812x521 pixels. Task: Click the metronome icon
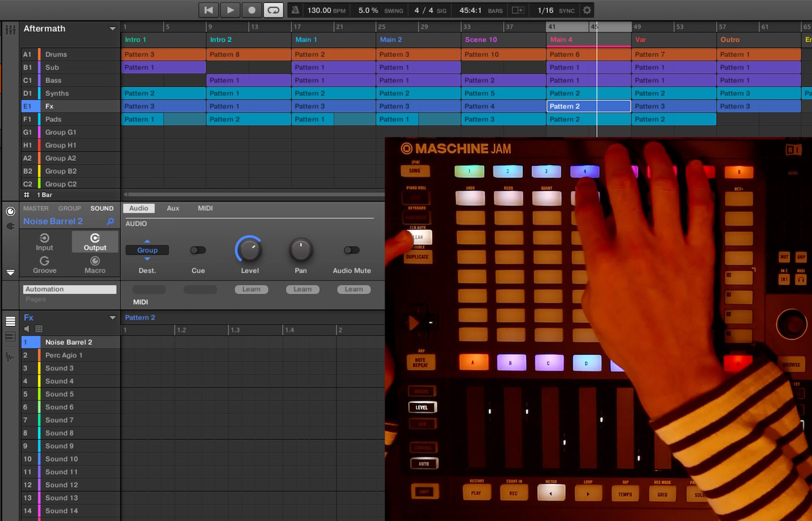(x=295, y=10)
